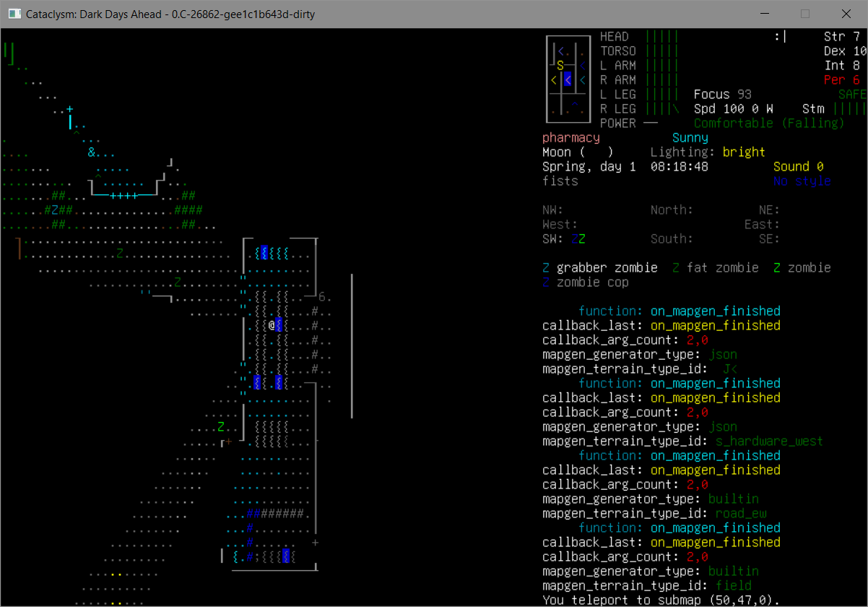Click the yellow S tile in the minimap

tap(560, 65)
